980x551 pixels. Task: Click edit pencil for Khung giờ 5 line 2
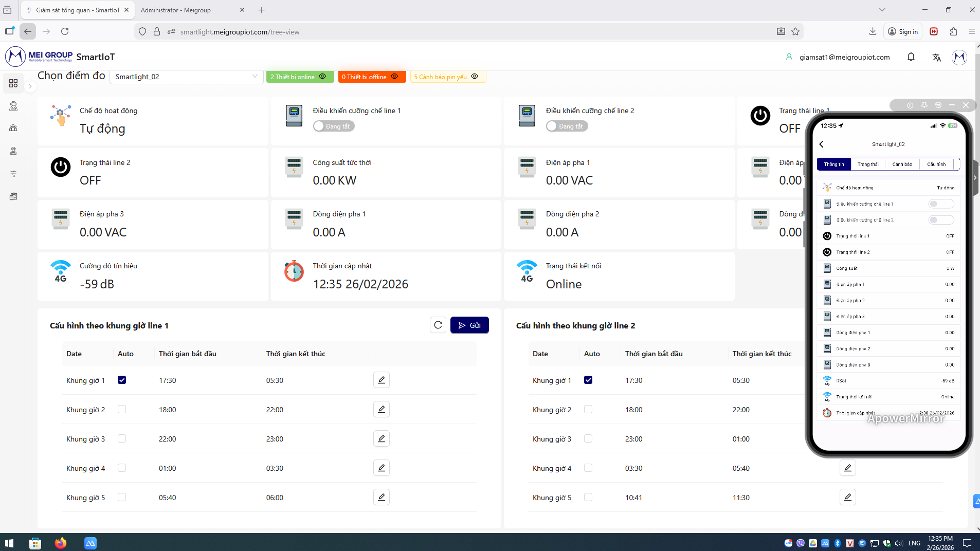(847, 498)
